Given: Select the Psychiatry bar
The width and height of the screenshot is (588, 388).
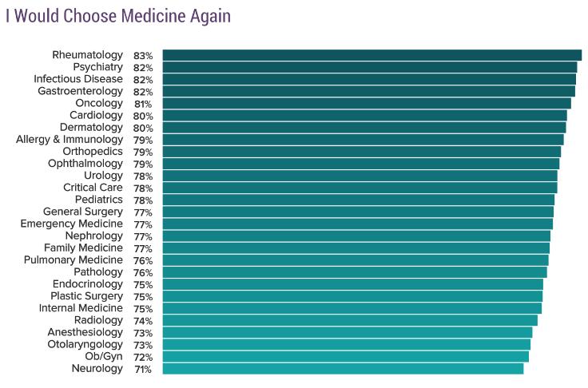Looking at the screenshot, I should point(369,67).
